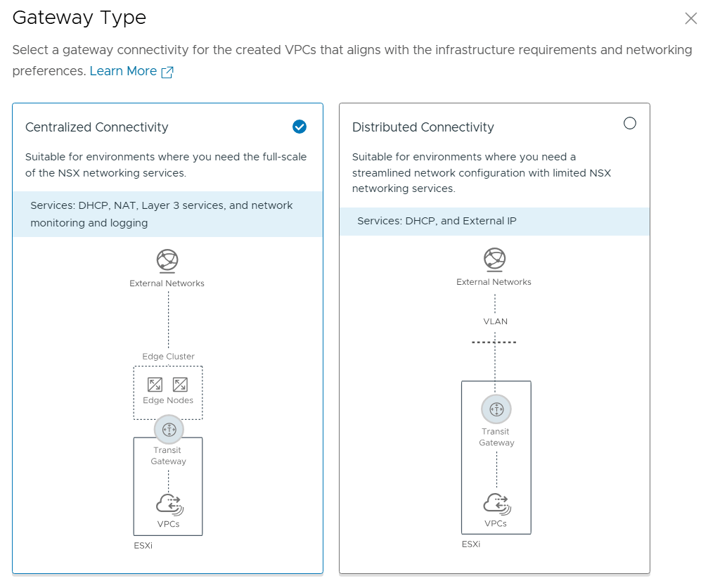Click the Edge Cluster label
The height and width of the screenshot is (588, 708).
(x=168, y=357)
